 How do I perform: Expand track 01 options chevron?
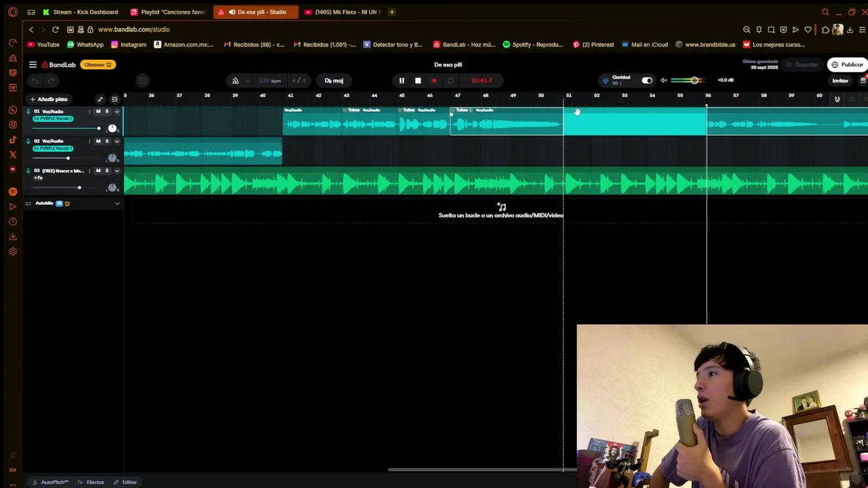point(117,111)
